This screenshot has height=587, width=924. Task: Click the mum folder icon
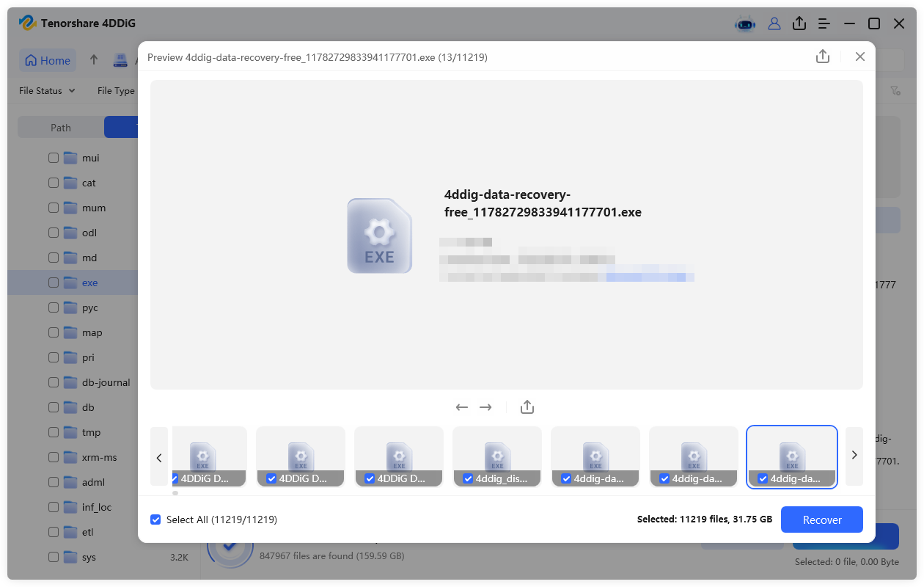coord(70,208)
